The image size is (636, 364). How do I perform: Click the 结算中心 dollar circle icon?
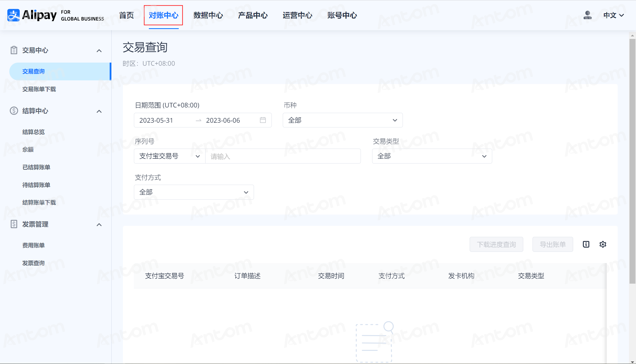[x=14, y=111]
